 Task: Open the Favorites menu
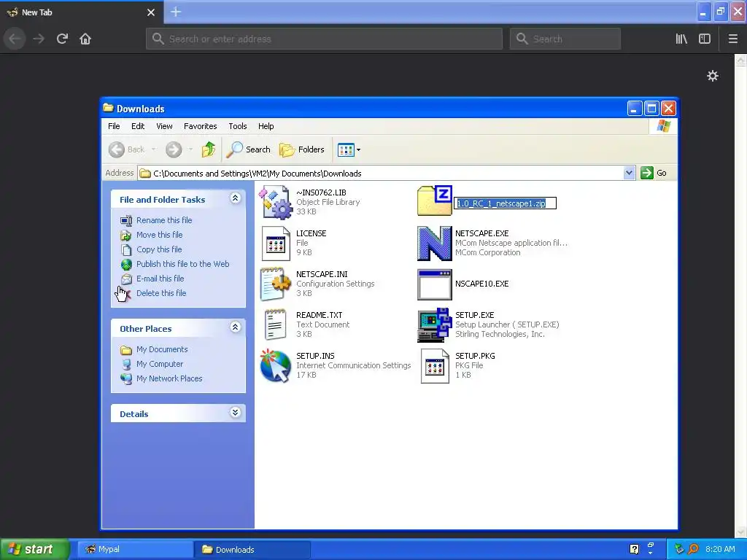(x=200, y=126)
